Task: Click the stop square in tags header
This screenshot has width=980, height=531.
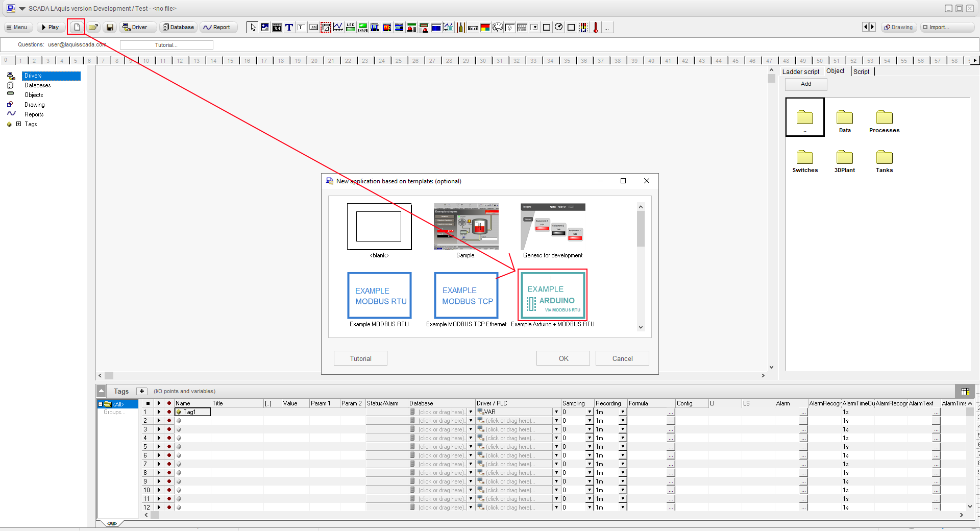Action: 148,403
